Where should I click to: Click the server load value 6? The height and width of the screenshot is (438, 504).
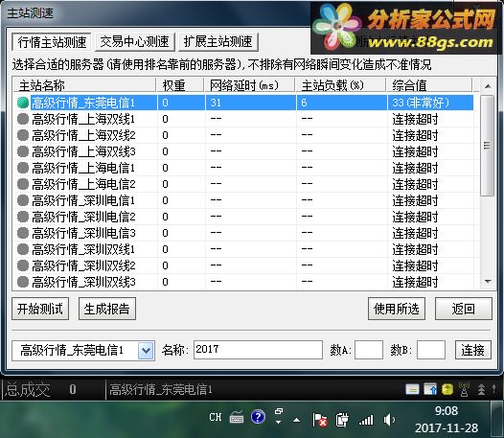[304, 103]
